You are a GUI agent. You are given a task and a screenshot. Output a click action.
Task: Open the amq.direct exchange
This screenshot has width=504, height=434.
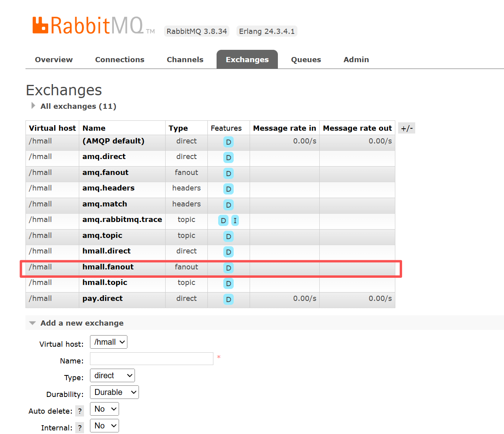pyautogui.click(x=104, y=157)
